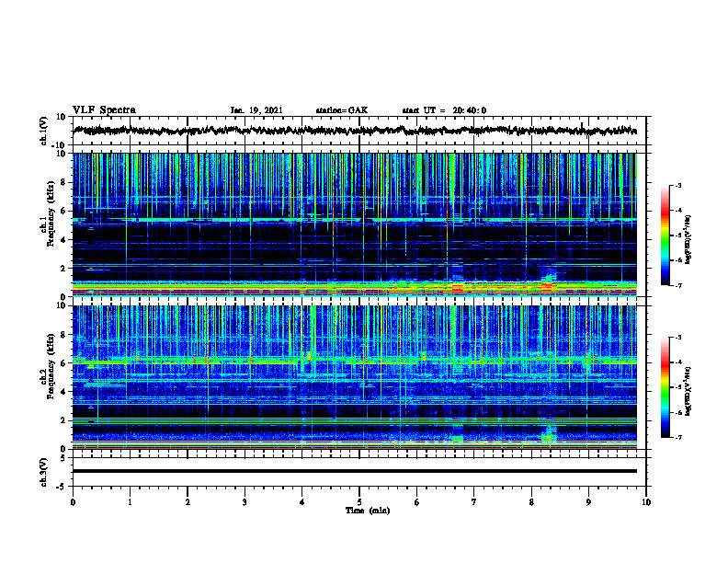Screen dimensions: 728x563
Task: Click the "8" kHz tick on ch.1 spectrogram
Action: click(63, 182)
